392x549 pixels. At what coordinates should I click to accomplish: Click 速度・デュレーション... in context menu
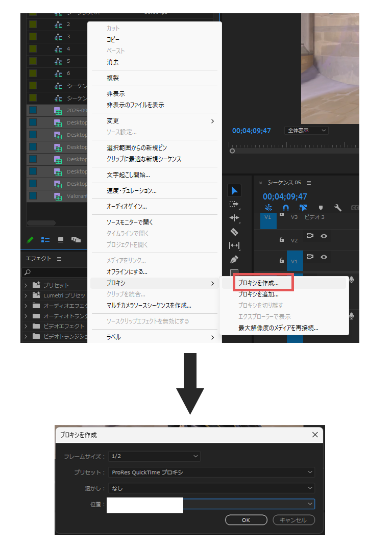(x=132, y=191)
